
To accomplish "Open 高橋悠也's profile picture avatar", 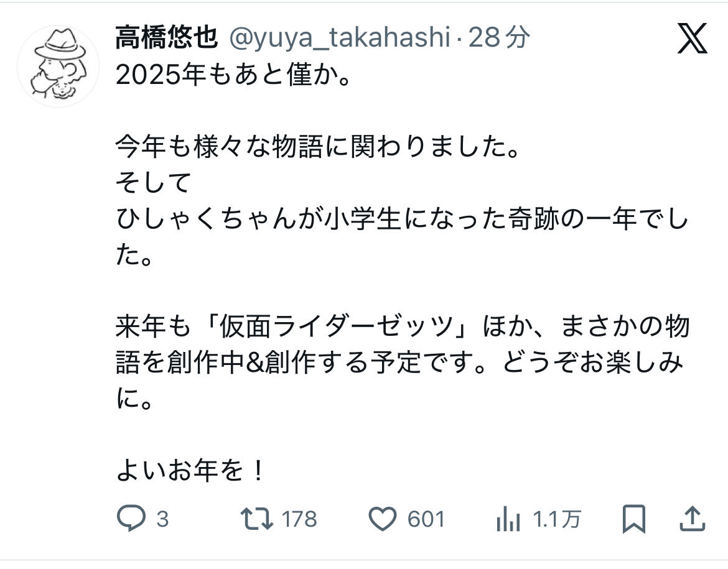I will coord(58,67).
